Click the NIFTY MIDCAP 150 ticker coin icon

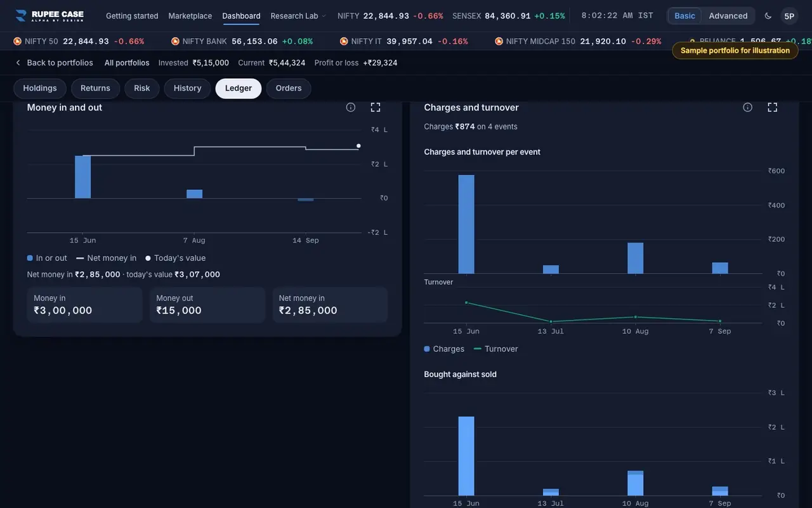coord(499,41)
